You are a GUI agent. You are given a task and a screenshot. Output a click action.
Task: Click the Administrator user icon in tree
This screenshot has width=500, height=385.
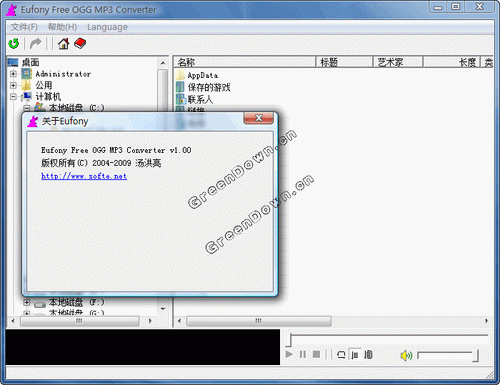[x=26, y=74]
